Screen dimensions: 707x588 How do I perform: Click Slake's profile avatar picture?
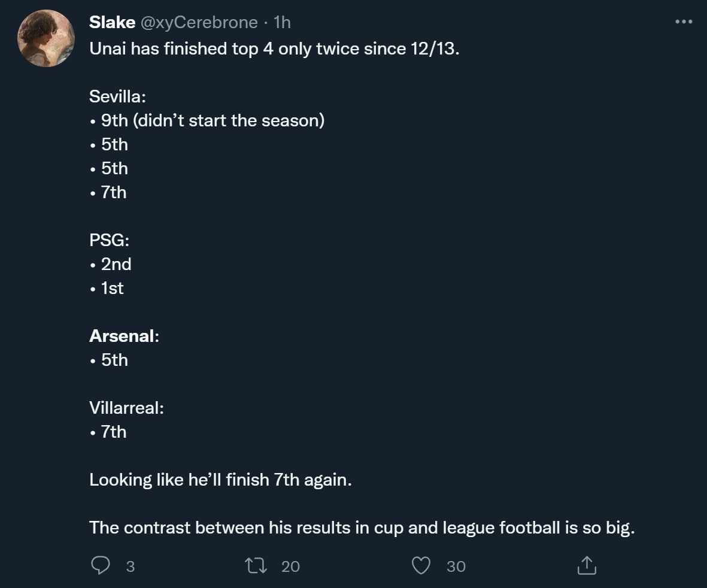(x=45, y=38)
